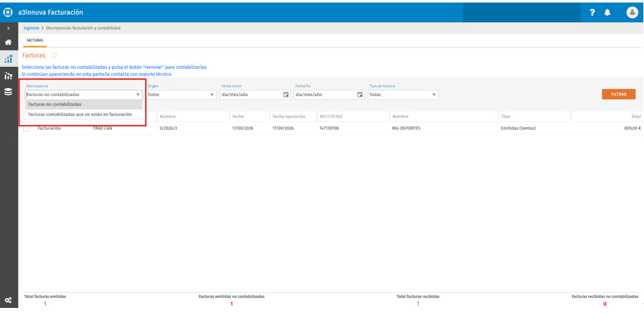Click the 'Facturación' origin cell

point(49,128)
